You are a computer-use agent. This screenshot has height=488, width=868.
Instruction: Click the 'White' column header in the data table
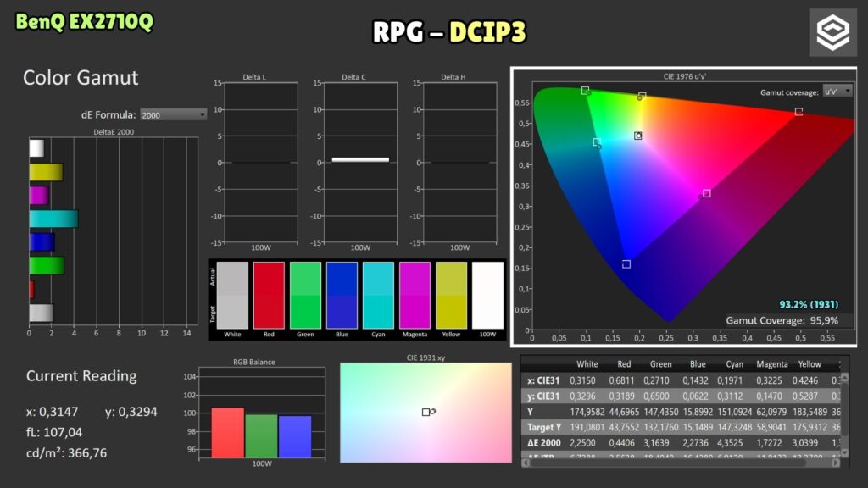pos(587,364)
